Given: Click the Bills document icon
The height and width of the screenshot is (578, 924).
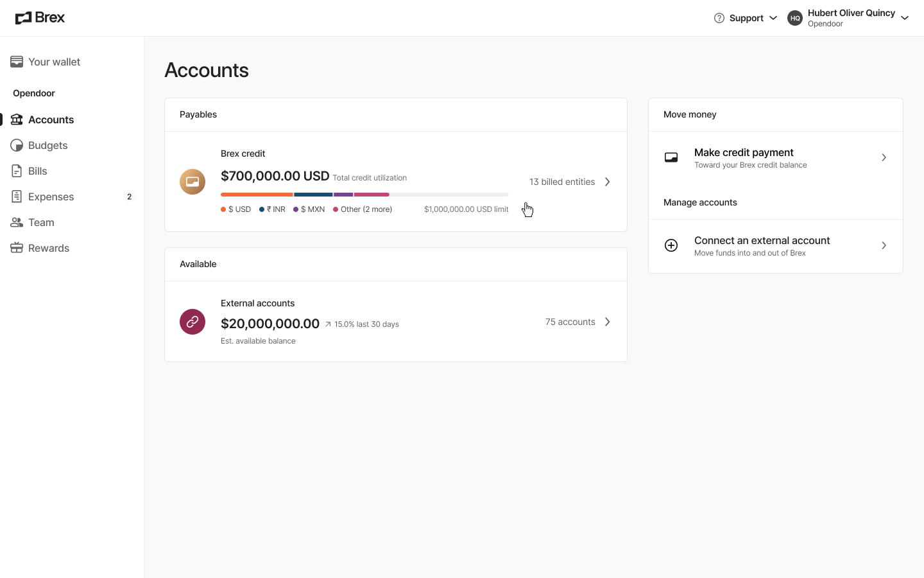Looking at the screenshot, I should click(x=17, y=171).
